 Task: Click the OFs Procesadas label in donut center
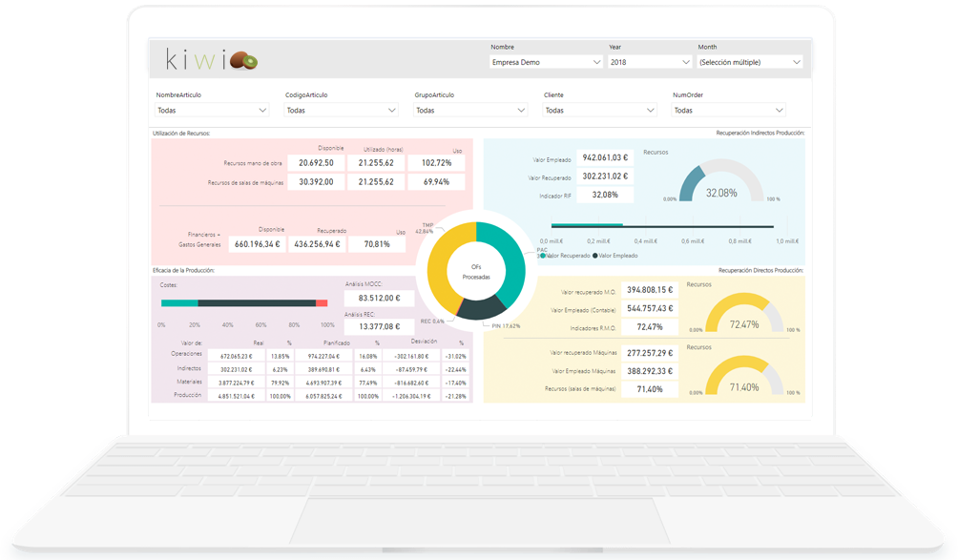pyautogui.click(x=476, y=272)
